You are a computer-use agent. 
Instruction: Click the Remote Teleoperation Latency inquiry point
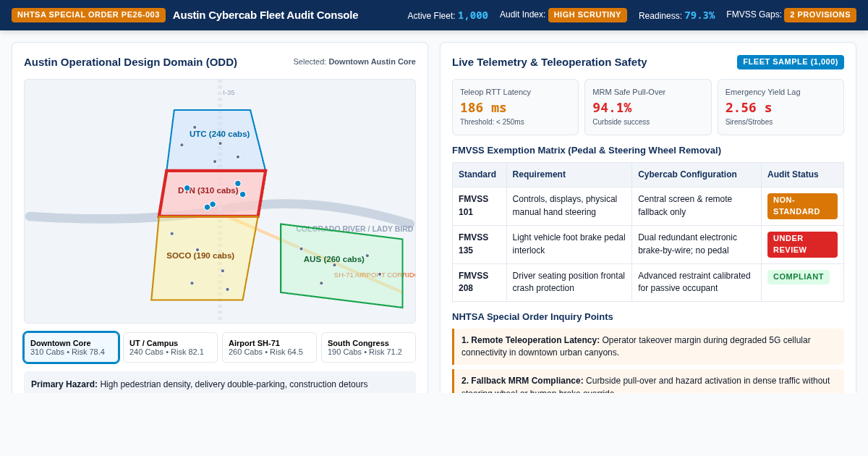(x=648, y=347)
